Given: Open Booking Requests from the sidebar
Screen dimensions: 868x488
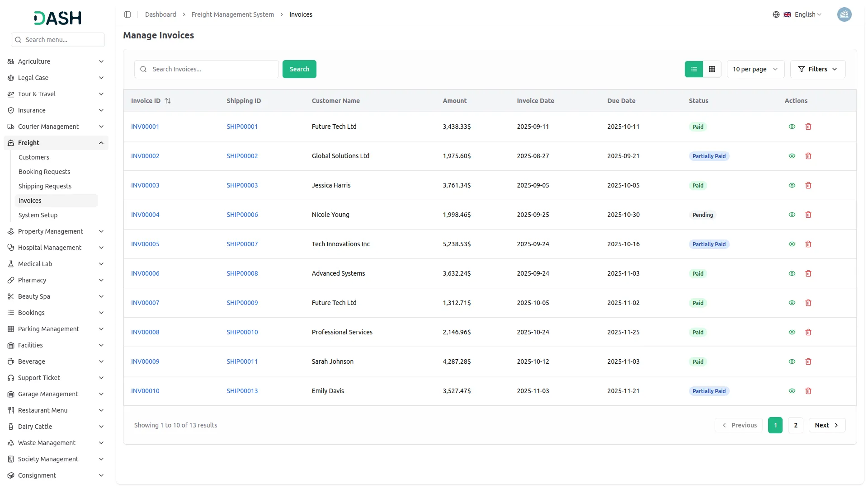Looking at the screenshot, I should pyautogui.click(x=44, y=172).
